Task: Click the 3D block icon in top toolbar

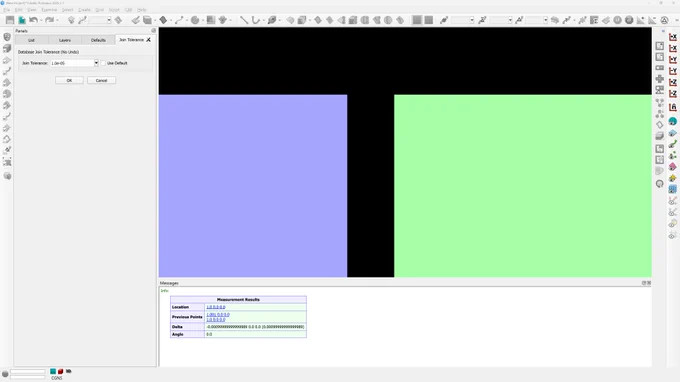Action: pyautogui.click(x=147, y=20)
